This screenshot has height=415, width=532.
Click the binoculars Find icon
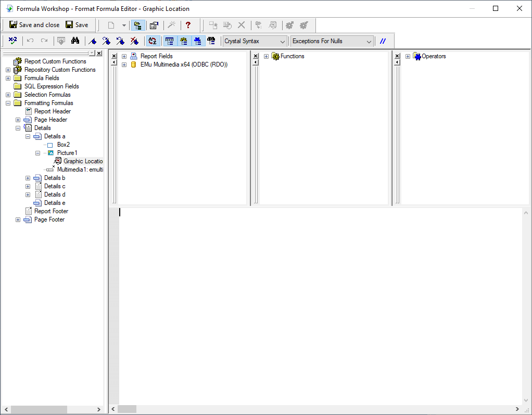click(75, 41)
